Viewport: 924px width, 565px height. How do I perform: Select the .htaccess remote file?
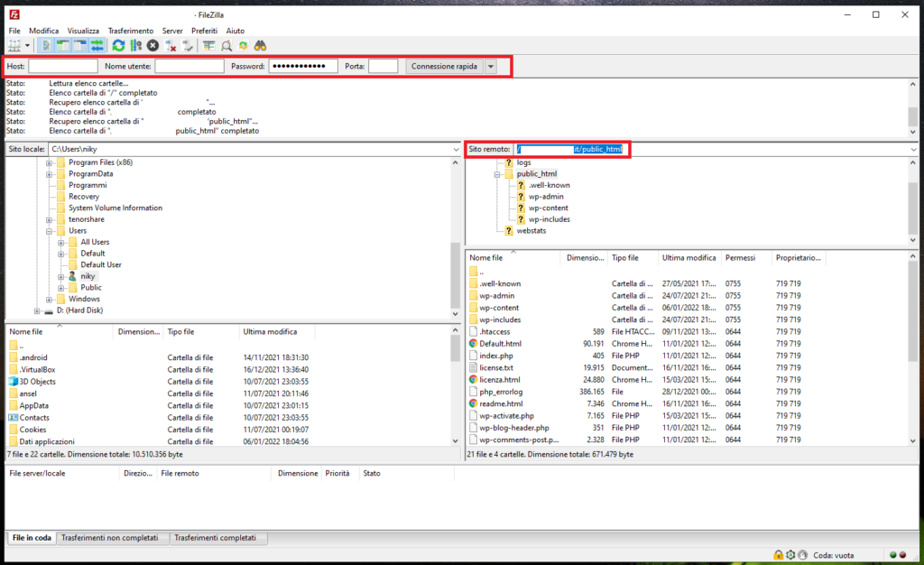[494, 332]
